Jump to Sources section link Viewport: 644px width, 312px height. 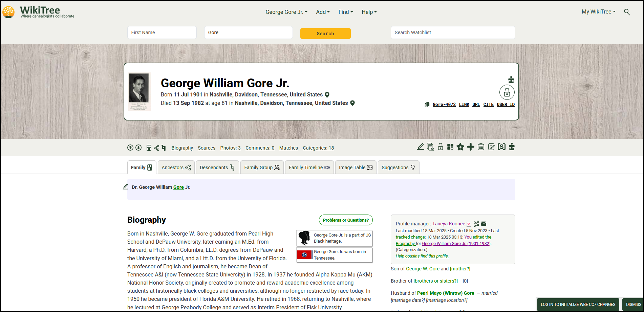pos(207,148)
